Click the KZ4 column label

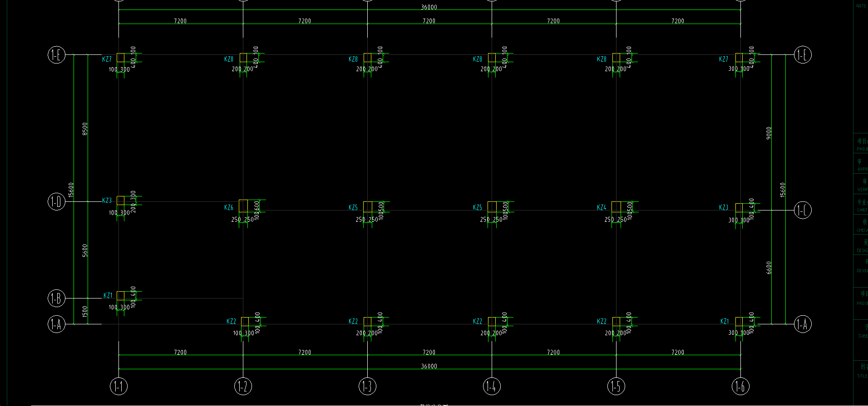pos(602,207)
